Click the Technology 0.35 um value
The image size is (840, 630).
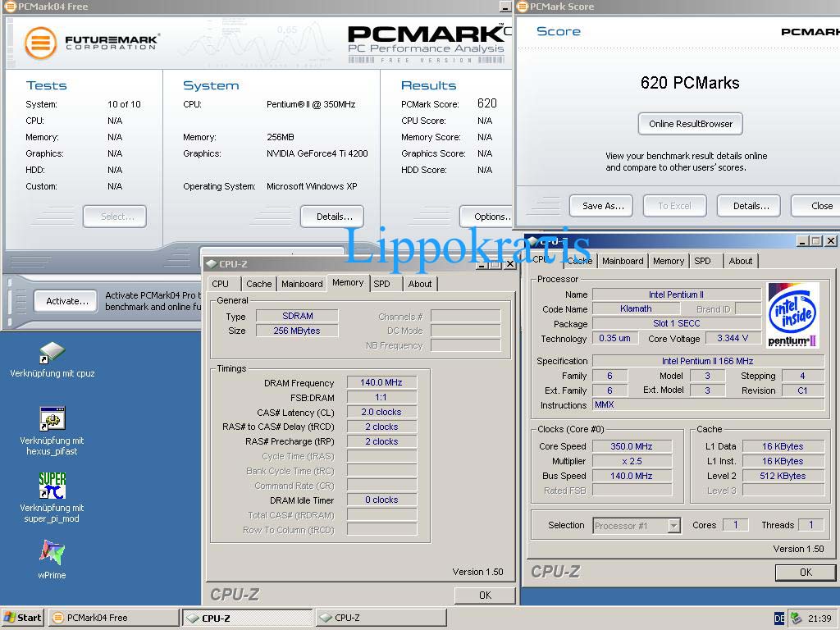[615, 338]
